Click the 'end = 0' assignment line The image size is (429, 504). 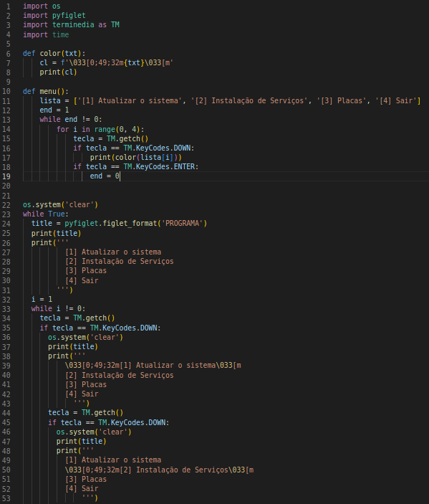click(x=105, y=176)
